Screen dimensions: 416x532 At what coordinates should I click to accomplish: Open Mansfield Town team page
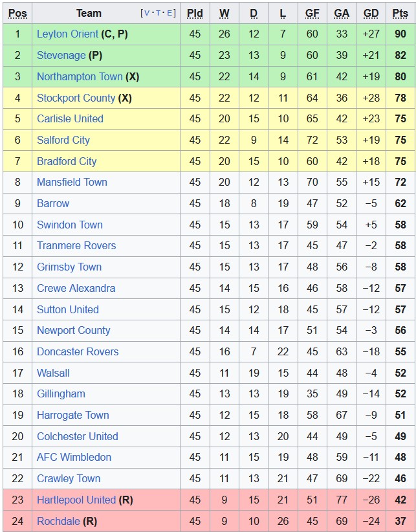click(x=72, y=182)
